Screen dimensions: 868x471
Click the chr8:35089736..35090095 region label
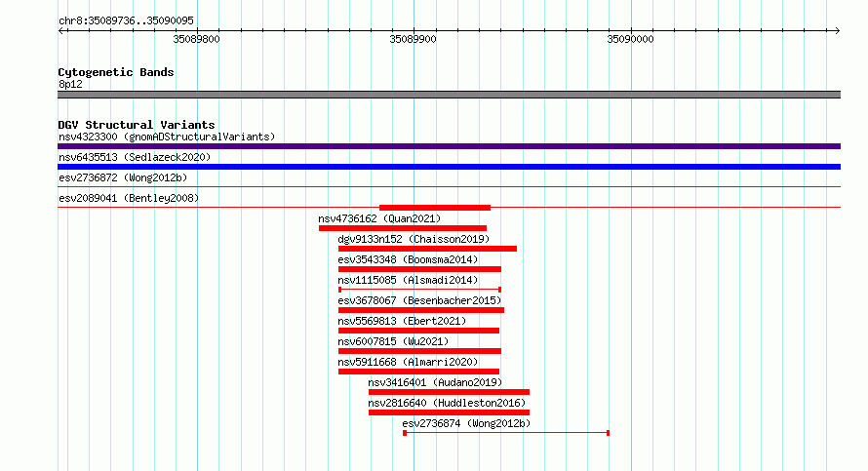126,20
